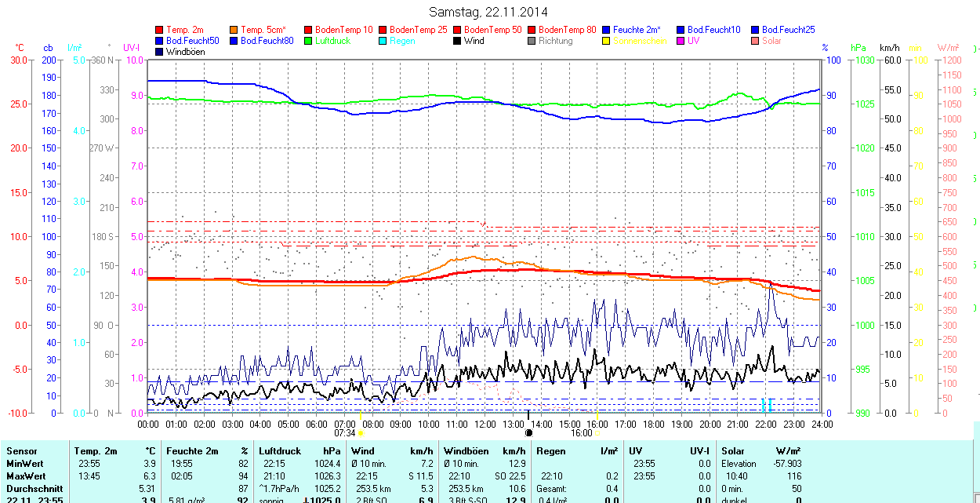Image resolution: width=980 pixels, height=503 pixels.
Task: Click the yellow Sonnenschein legend swatch
Action: pos(607,41)
